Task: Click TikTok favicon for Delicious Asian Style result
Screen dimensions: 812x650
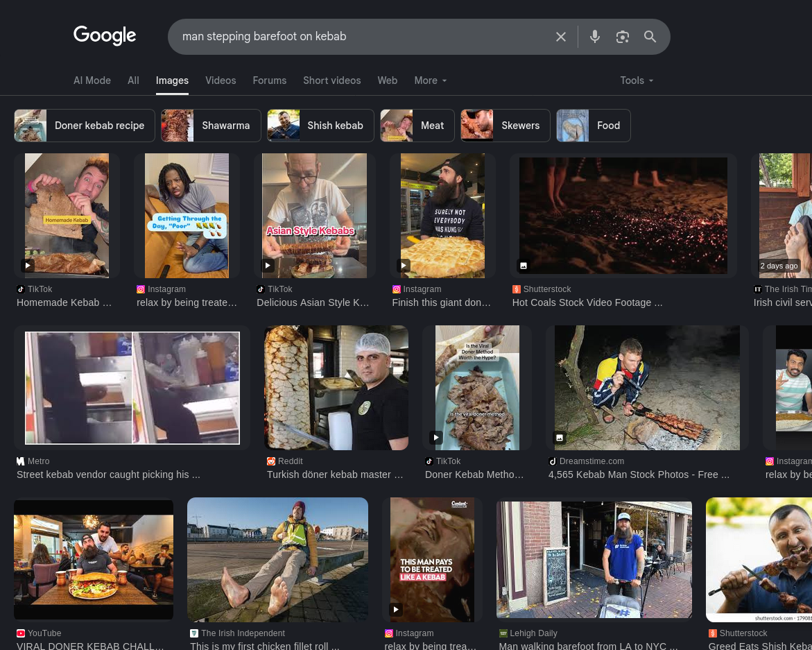Action: click(x=261, y=289)
